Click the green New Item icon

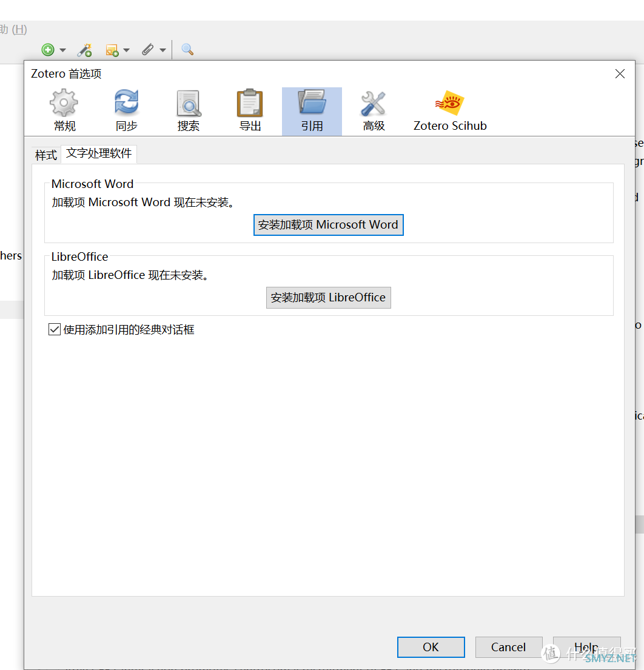pos(48,50)
